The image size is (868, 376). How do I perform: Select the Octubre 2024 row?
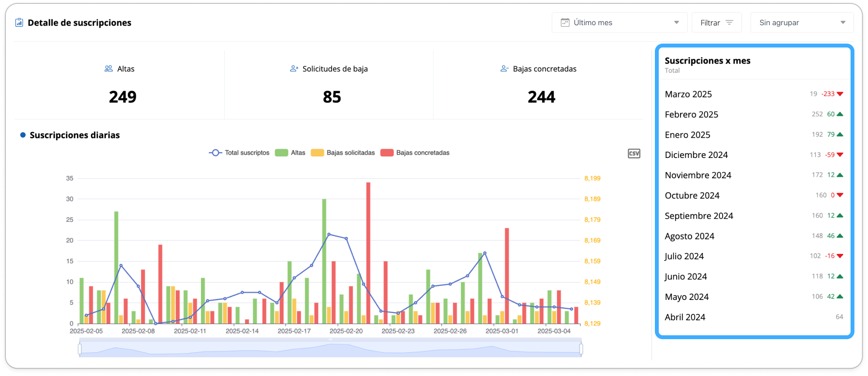click(754, 195)
